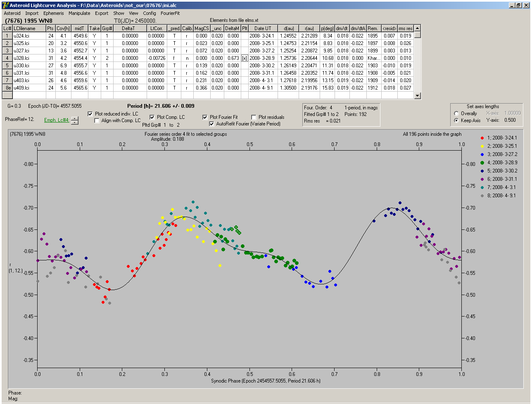Click the 0.366 MagCS cell

202,88
